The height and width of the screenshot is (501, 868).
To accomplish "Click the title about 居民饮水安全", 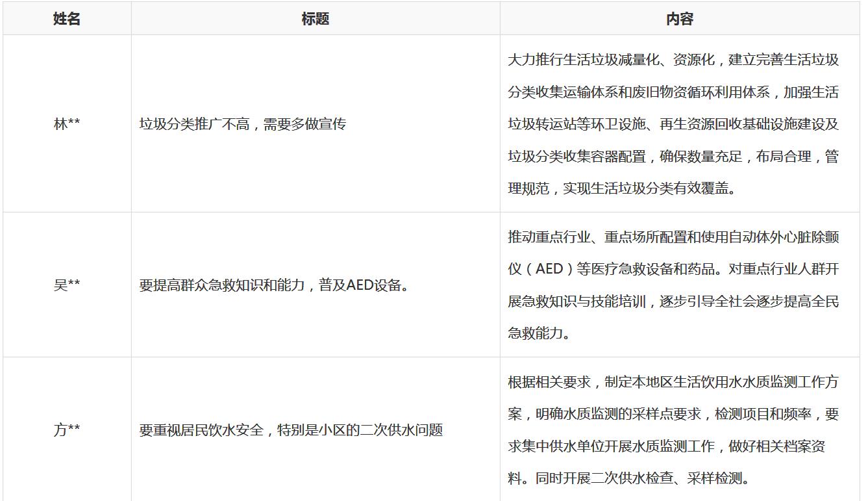I will point(291,430).
